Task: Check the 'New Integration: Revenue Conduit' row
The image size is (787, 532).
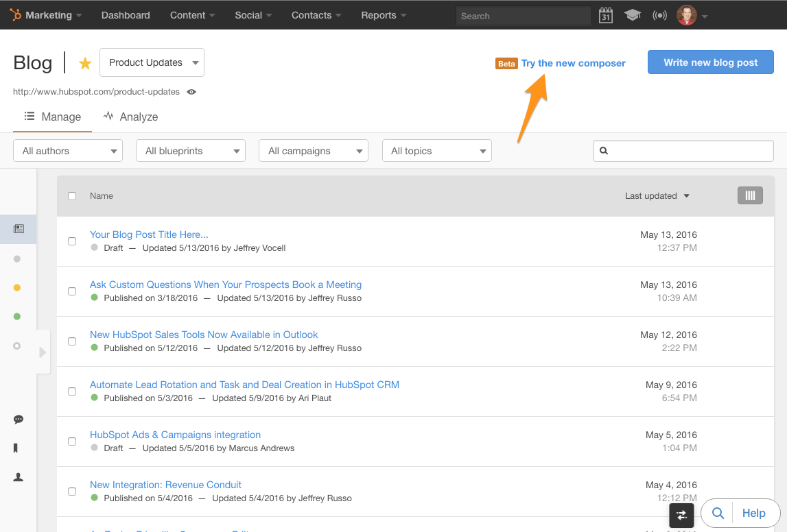Action: point(72,492)
